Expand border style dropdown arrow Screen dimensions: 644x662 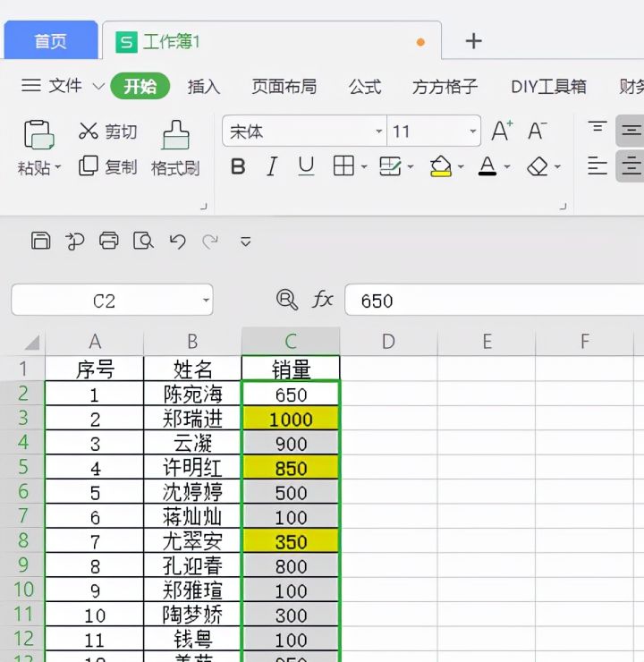click(364, 166)
